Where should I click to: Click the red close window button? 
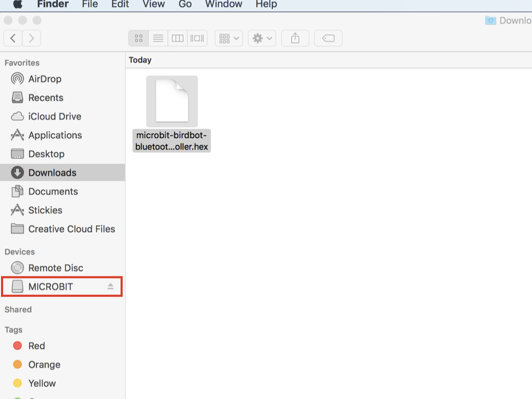point(8,20)
